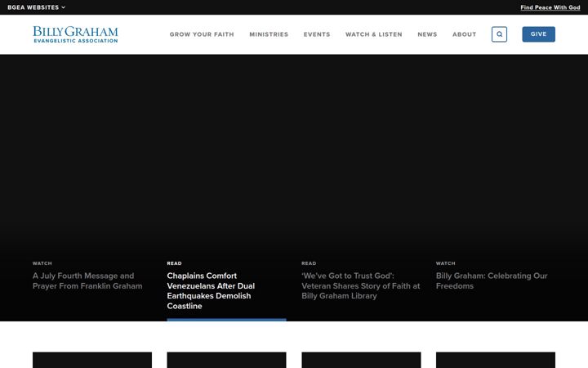Select the News menu item
This screenshot has height=368, width=588.
(x=427, y=34)
